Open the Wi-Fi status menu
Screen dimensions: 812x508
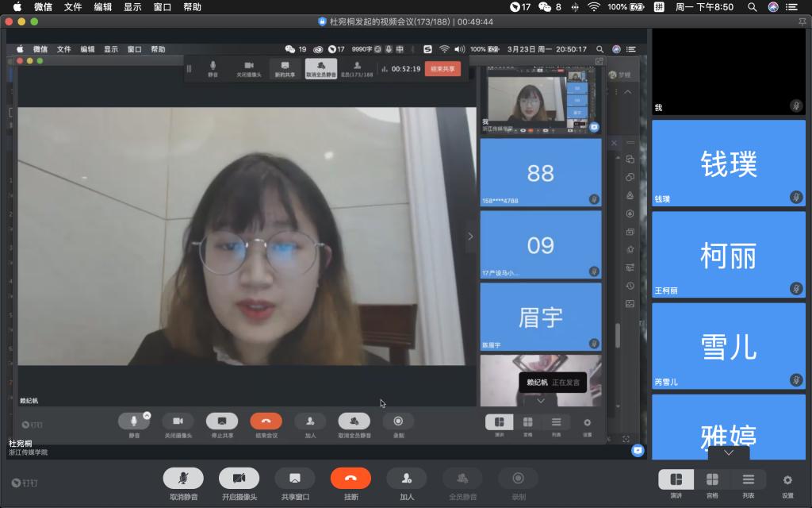(594, 6)
